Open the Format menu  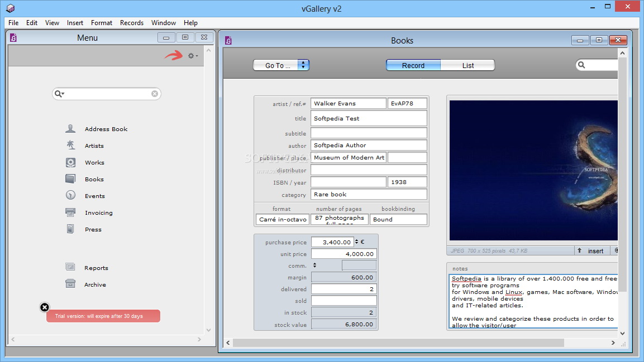click(102, 23)
